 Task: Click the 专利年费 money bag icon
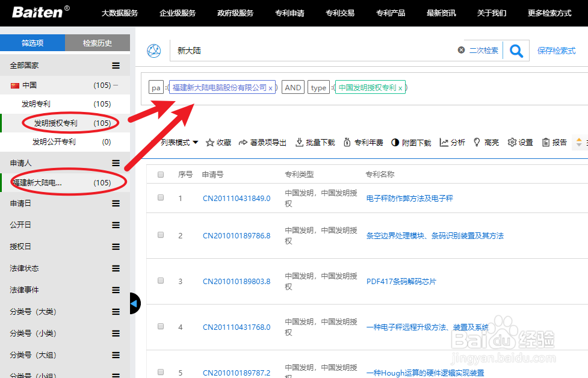[x=347, y=143]
